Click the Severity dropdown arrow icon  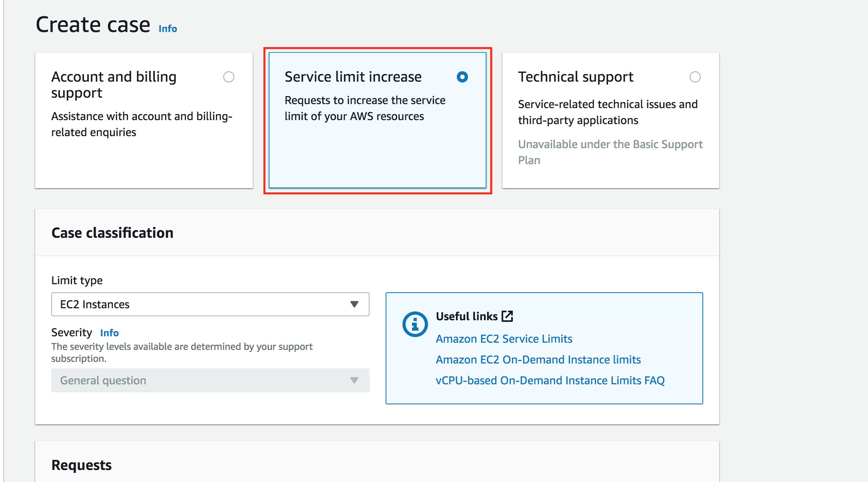coord(354,380)
